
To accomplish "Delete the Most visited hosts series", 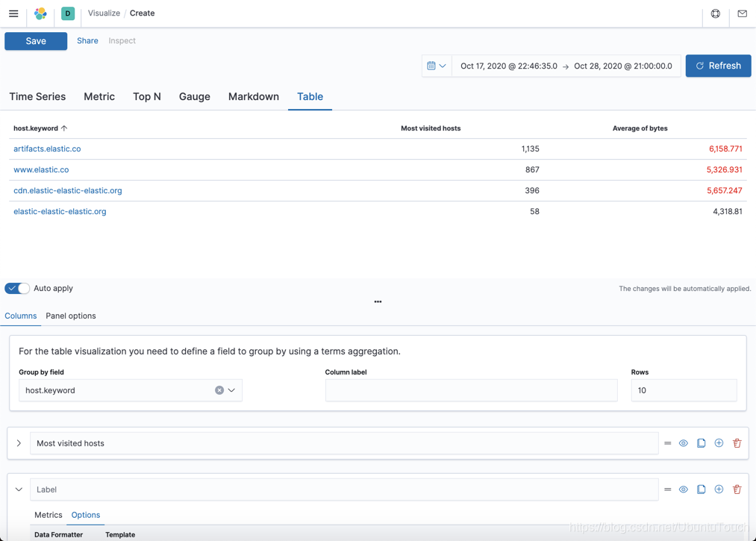I will [x=737, y=443].
